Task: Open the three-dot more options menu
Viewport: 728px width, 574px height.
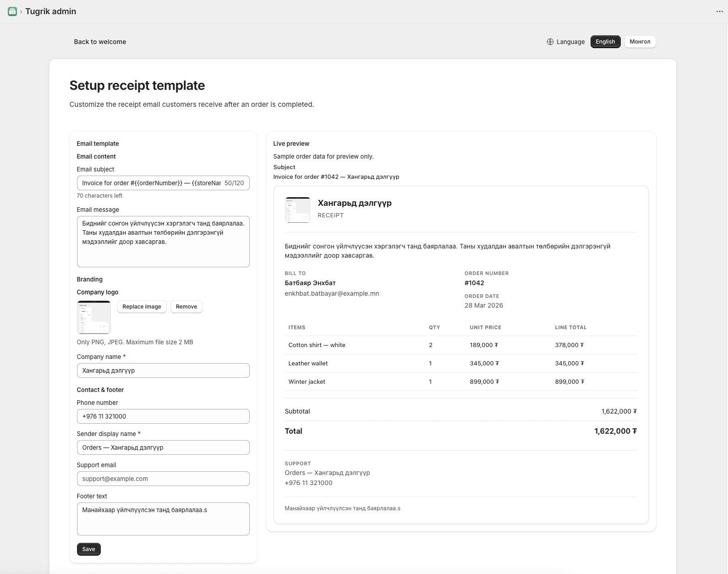Action: coord(719,11)
